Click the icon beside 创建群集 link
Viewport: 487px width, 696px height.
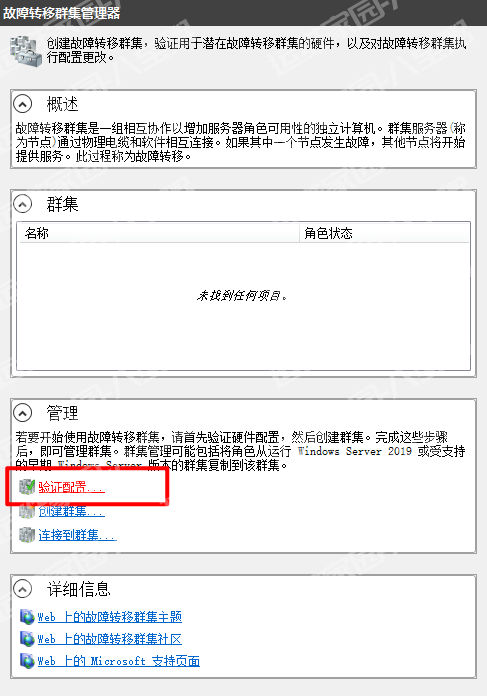click(x=27, y=511)
